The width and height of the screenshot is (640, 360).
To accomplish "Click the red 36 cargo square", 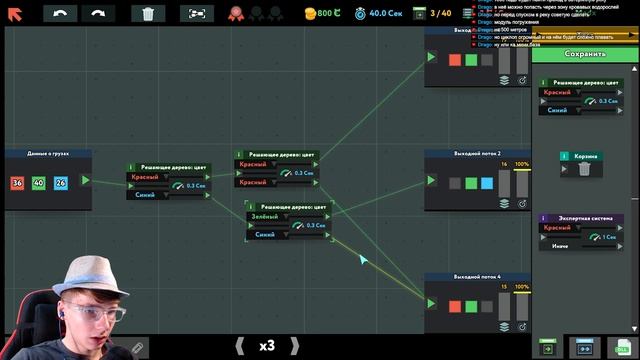I will pos(17,183).
